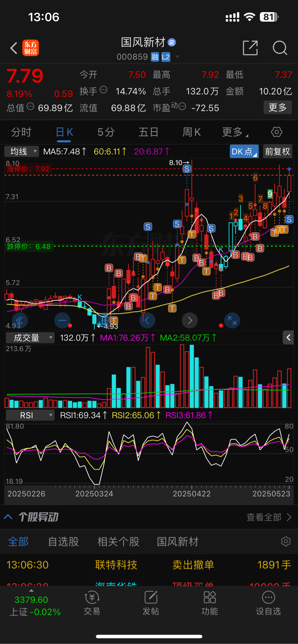Viewport: 298px width, 644px height.
Task: Collapse side panel with left chevron
Action: point(288,337)
